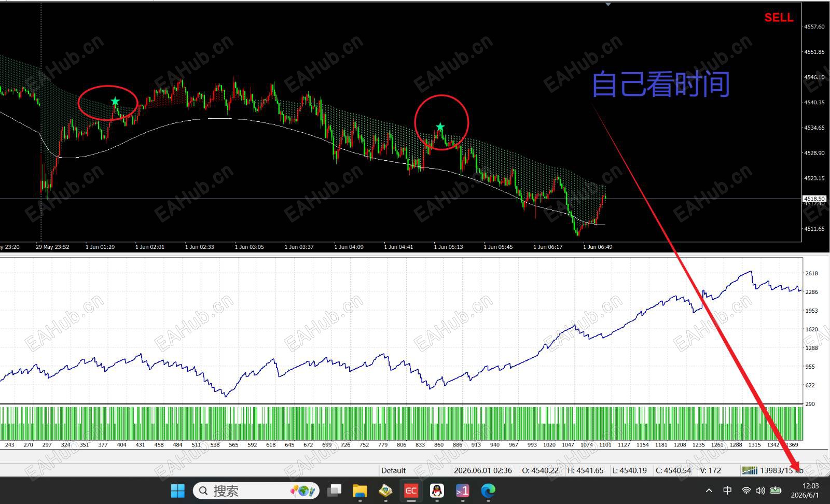Click the SELL label on chart

click(x=779, y=18)
